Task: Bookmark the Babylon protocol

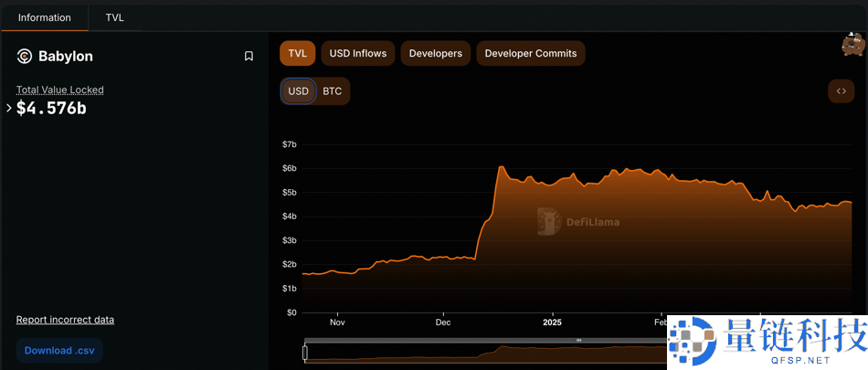Action: [249, 57]
